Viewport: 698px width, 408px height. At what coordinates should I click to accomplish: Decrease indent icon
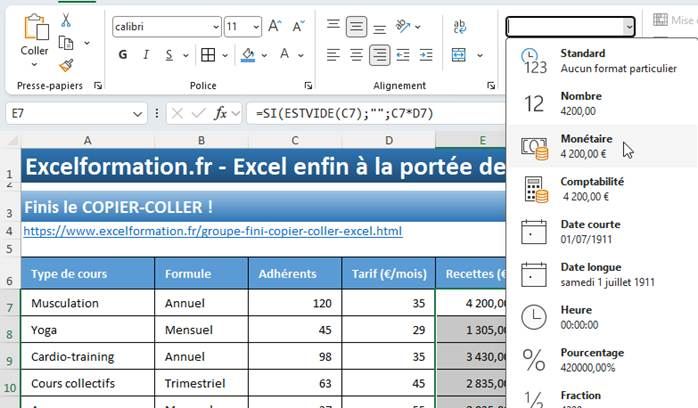click(403, 55)
